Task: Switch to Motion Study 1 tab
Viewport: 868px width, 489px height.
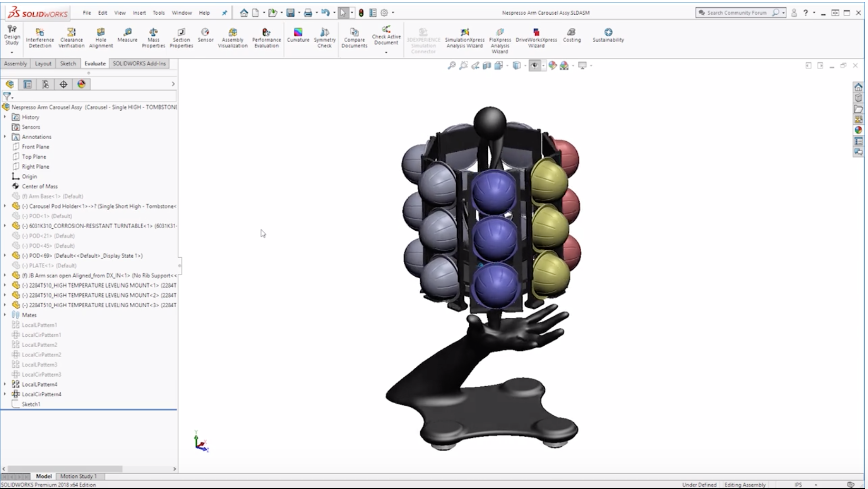Action: tap(78, 476)
